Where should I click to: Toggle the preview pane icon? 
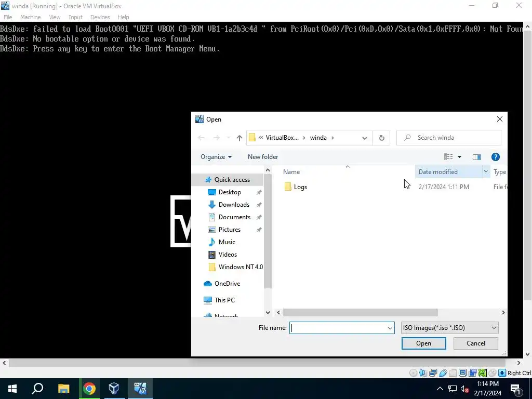(477, 157)
